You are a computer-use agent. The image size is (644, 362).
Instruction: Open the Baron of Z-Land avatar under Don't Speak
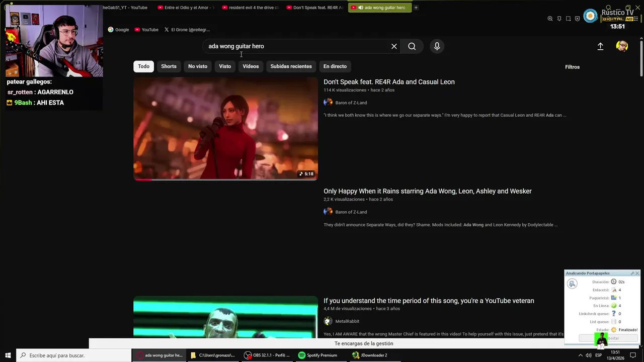pos(328,103)
